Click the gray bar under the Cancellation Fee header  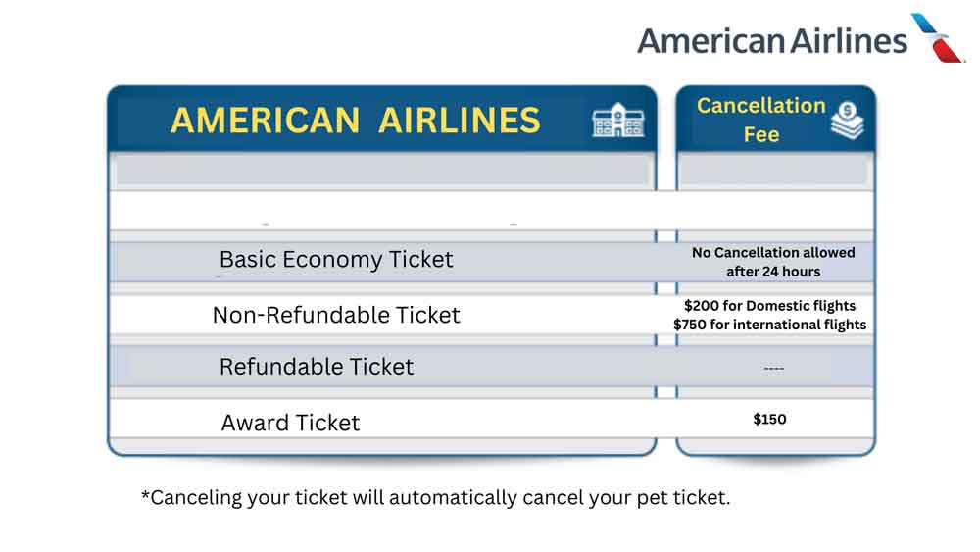point(774,172)
